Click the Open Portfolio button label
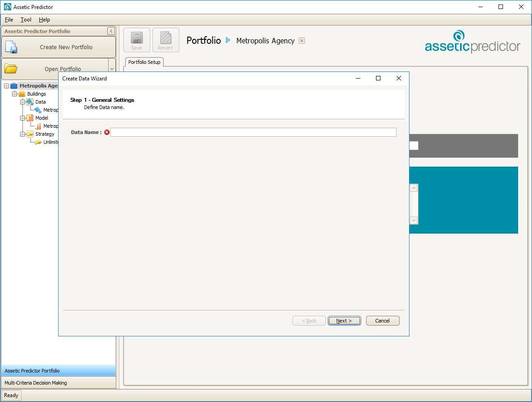Viewport: 532px width, 402px height. click(63, 69)
